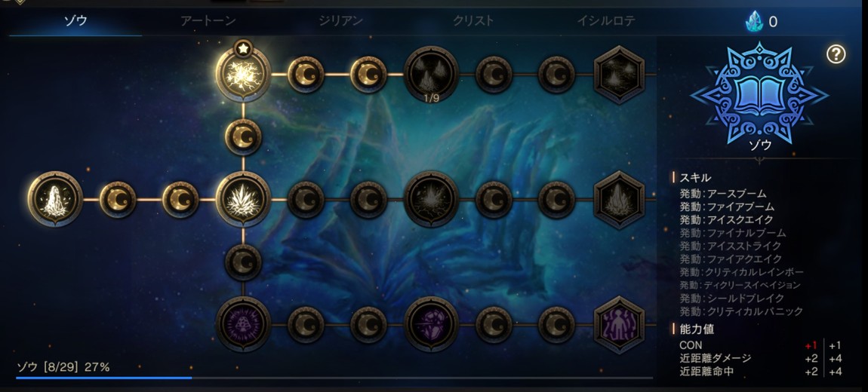The width and height of the screenshot is (868, 392).
Task: Open the ジリアン tab
Action: tap(340, 21)
